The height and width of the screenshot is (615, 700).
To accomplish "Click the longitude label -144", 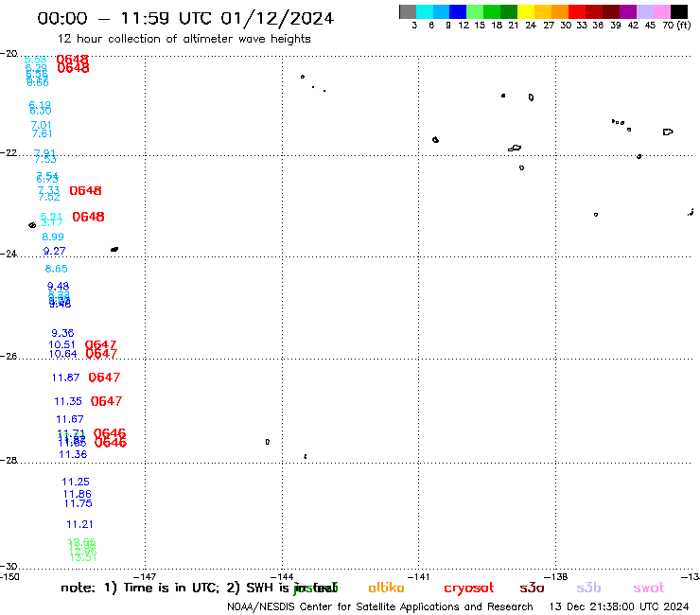I will (x=283, y=576).
